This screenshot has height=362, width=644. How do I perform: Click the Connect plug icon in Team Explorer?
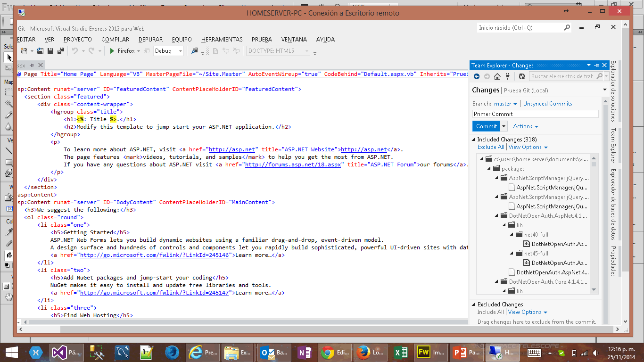(509, 76)
